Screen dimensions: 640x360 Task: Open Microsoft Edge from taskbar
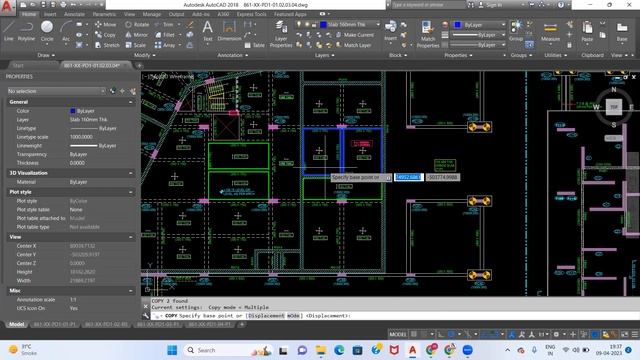coord(339,350)
